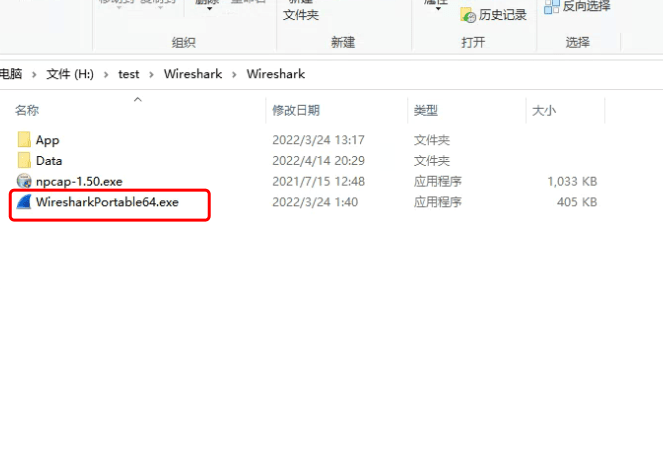Click 反向选择 label in the ribbon
This screenshot has width=663, height=454.
click(x=586, y=6)
